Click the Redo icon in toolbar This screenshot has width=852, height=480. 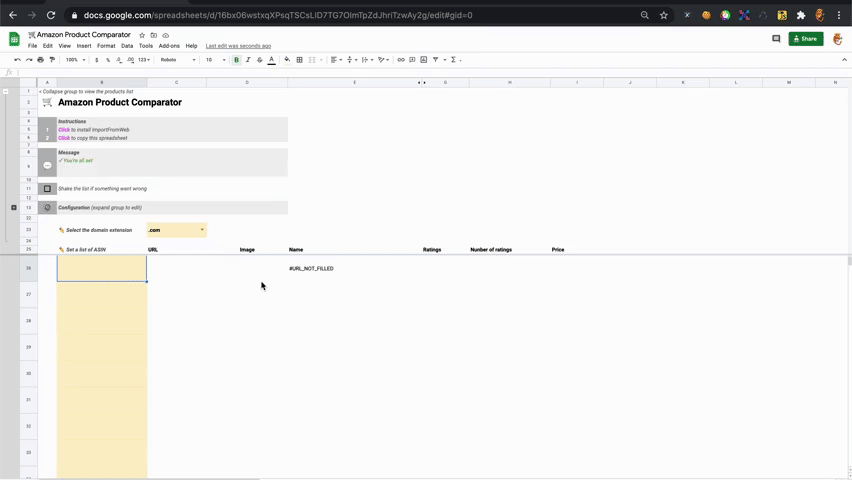pyautogui.click(x=29, y=60)
